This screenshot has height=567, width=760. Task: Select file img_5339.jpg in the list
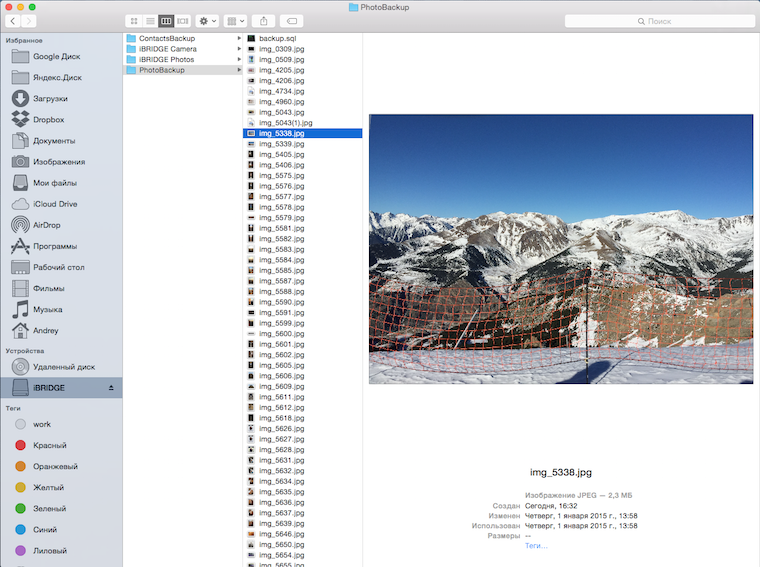281,144
